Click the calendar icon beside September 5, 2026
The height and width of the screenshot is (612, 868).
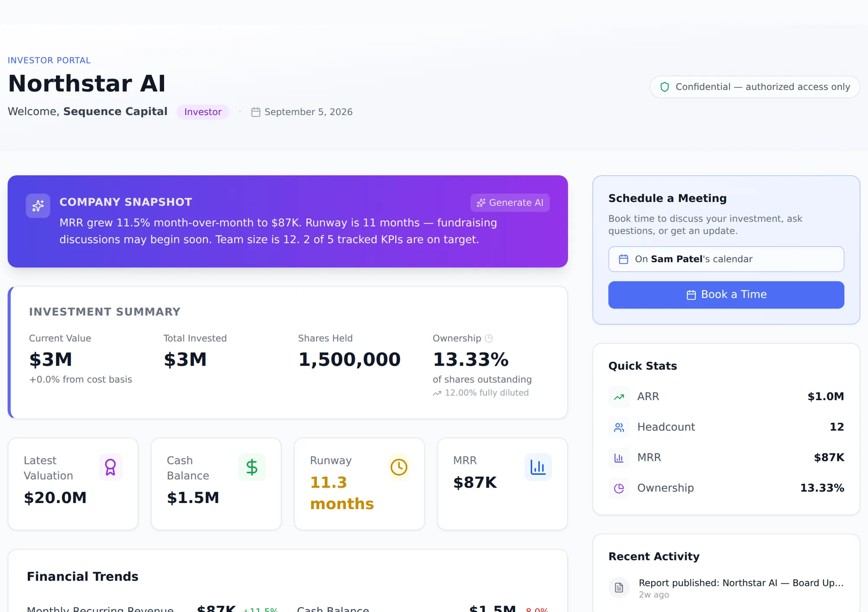[256, 112]
